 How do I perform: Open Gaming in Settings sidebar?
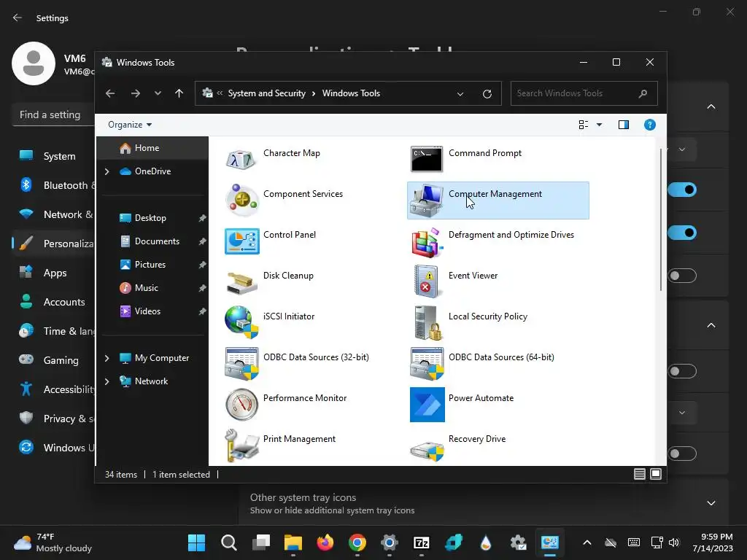click(x=53, y=360)
